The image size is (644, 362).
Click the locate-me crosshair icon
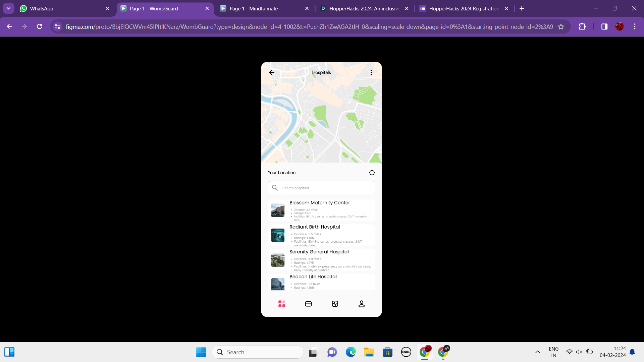[x=372, y=173]
